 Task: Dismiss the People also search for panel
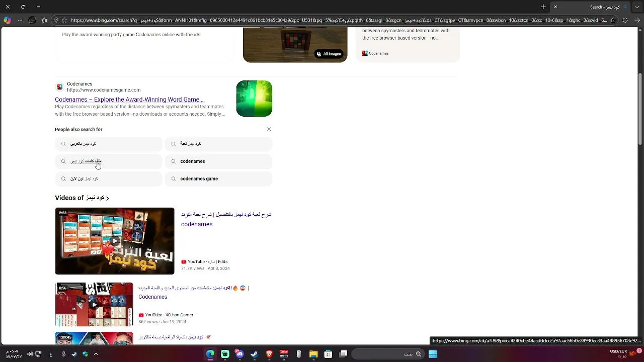tap(269, 129)
